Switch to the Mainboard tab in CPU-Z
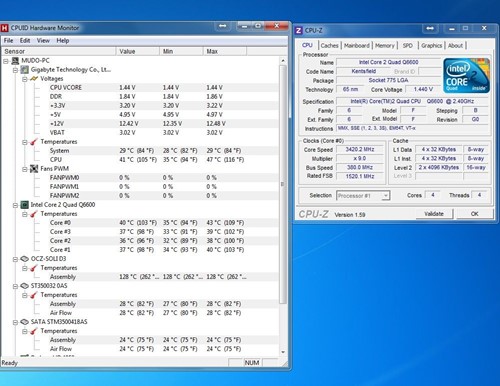This screenshot has width=500, height=386. click(357, 46)
